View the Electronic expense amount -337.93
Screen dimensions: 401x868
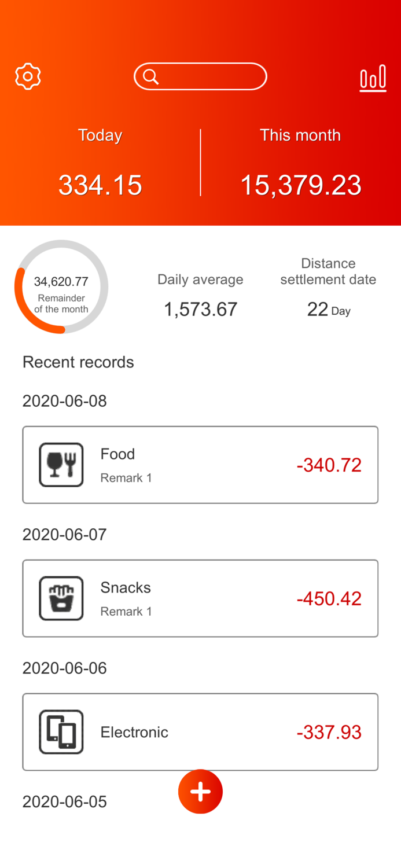[329, 731]
